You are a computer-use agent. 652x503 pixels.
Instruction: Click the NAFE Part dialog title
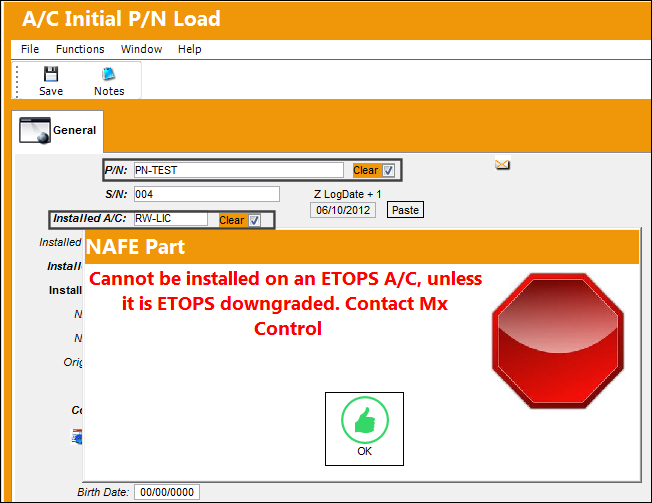coord(135,247)
